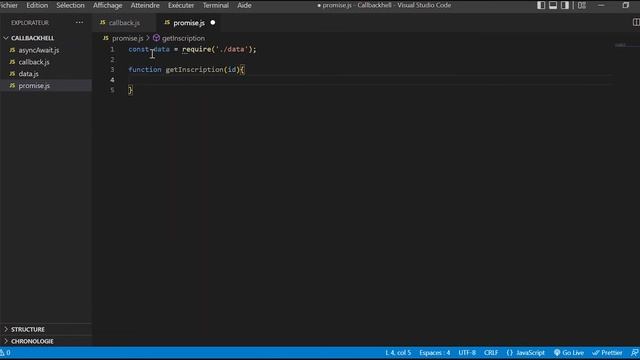Click the L 4, col 5 cursor position
This screenshot has width=640, height=360.
(x=398, y=353)
